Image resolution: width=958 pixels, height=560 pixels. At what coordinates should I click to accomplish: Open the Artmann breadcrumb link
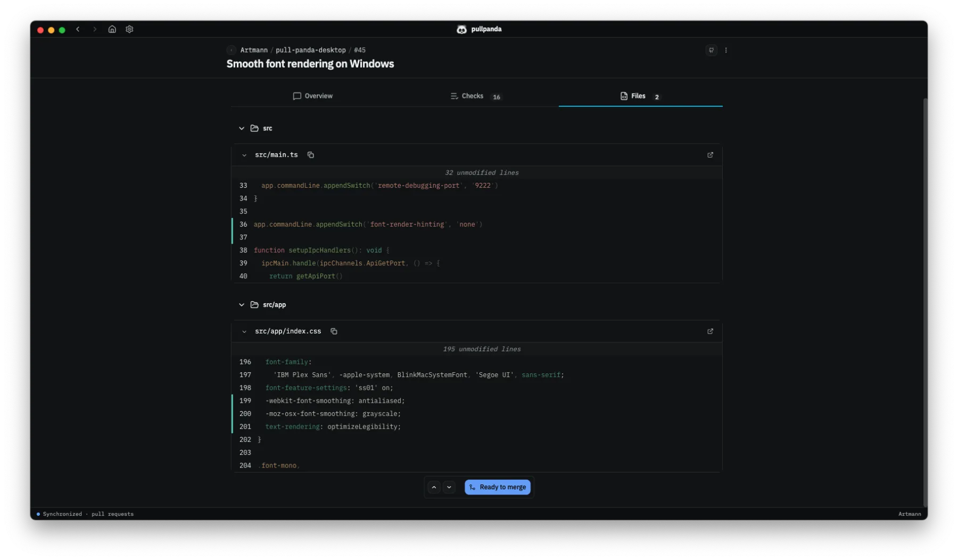(254, 50)
